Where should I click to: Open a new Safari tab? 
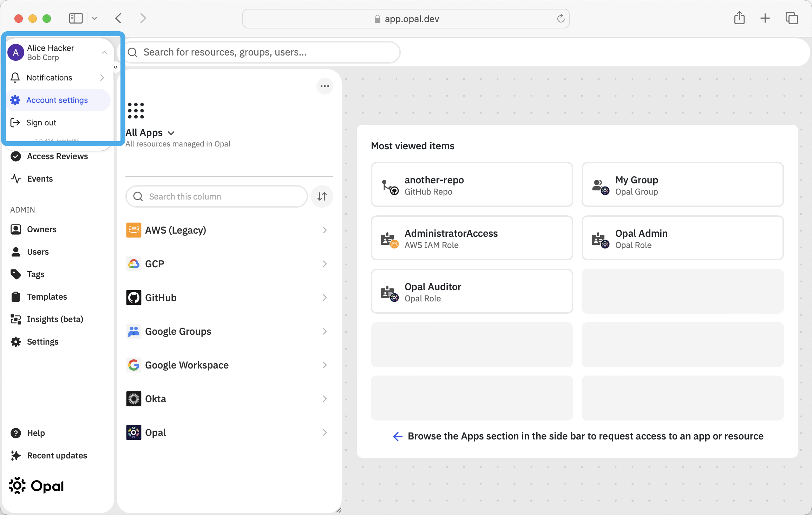point(765,18)
